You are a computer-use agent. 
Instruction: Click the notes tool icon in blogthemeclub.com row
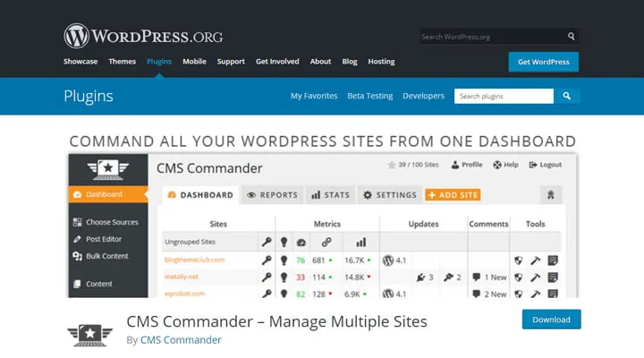click(553, 260)
